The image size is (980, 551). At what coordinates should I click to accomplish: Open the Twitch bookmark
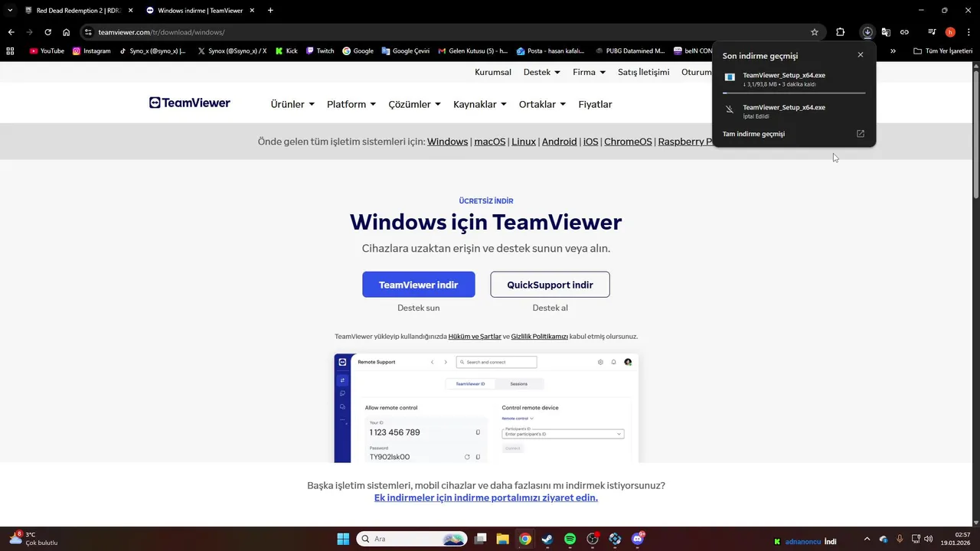[x=320, y=51]
